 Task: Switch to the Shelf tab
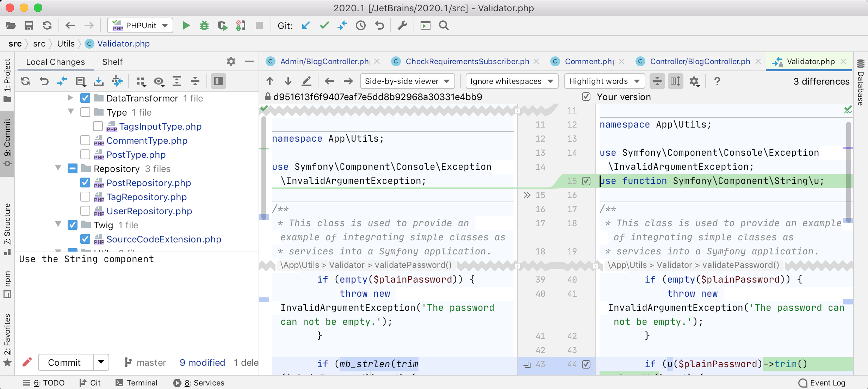tap(112, 62)
